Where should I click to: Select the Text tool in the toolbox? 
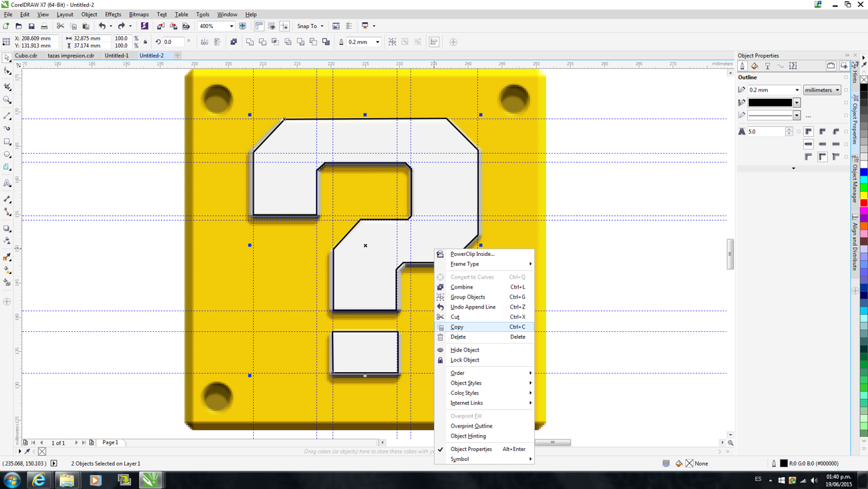coord(7,183)
